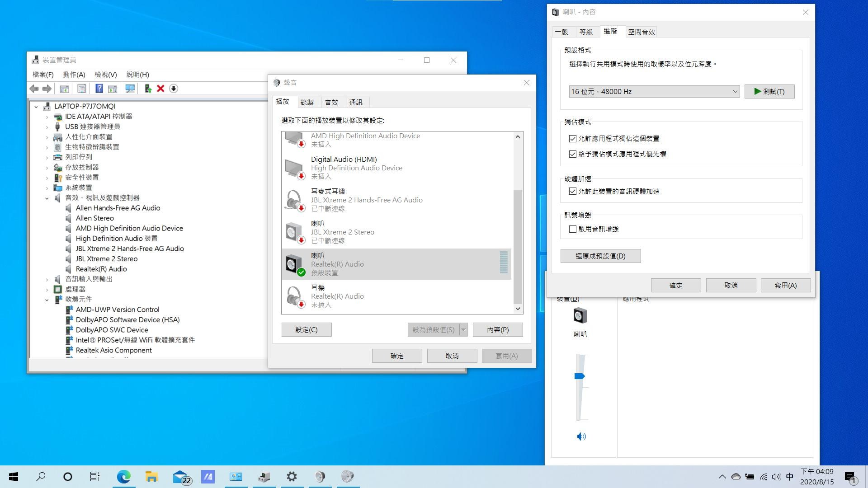
Task: Mute the speaker in volume mixer
Action: coord(581,436)
